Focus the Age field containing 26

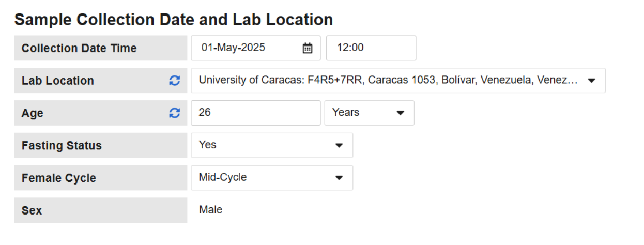pos(255,113)
